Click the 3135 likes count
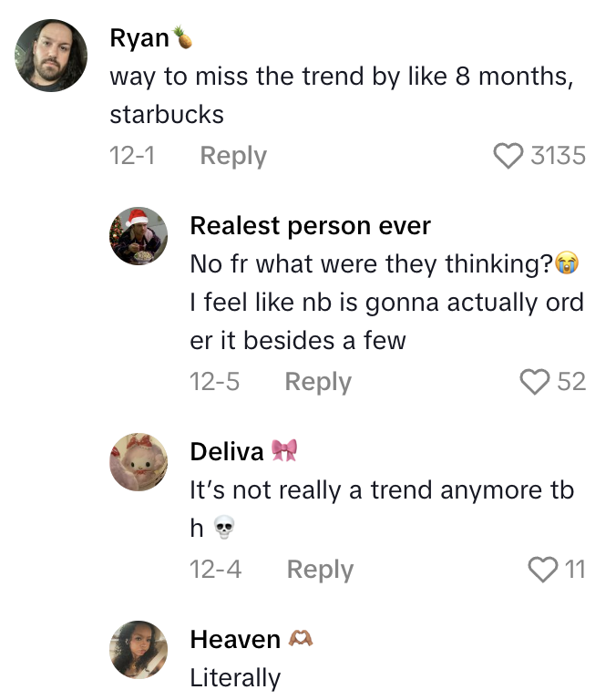 click(558, 156)
